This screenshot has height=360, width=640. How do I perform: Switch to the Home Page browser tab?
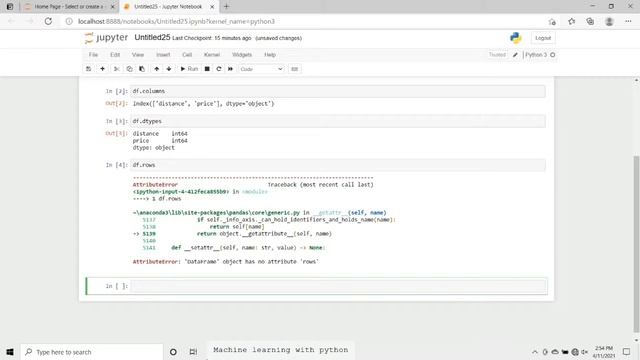[x=68, y=7]
